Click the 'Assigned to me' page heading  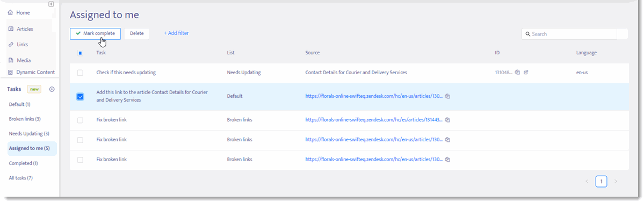(104, 15)
